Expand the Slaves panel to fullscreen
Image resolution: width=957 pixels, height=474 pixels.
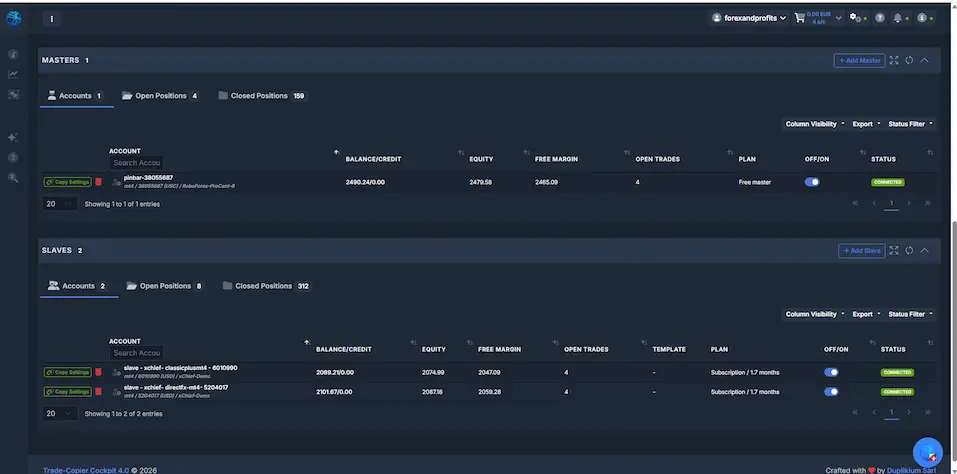coord(894,251)
